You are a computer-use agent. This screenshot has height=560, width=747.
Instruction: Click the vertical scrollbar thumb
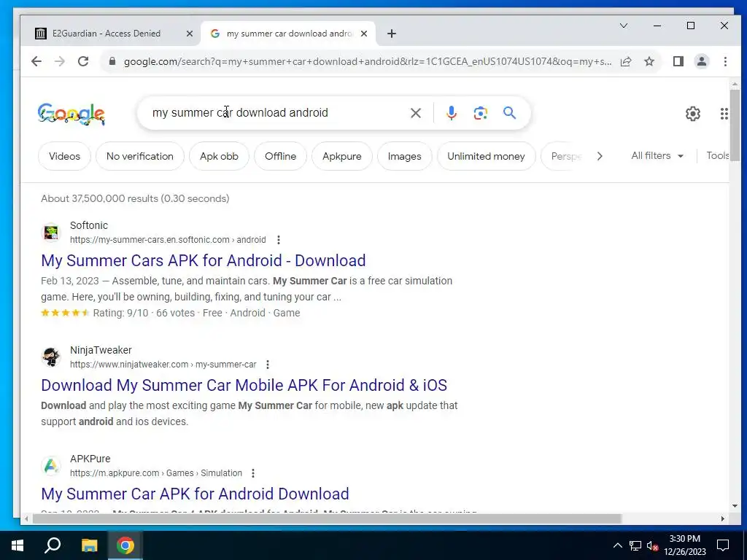(x=735, y=125)
